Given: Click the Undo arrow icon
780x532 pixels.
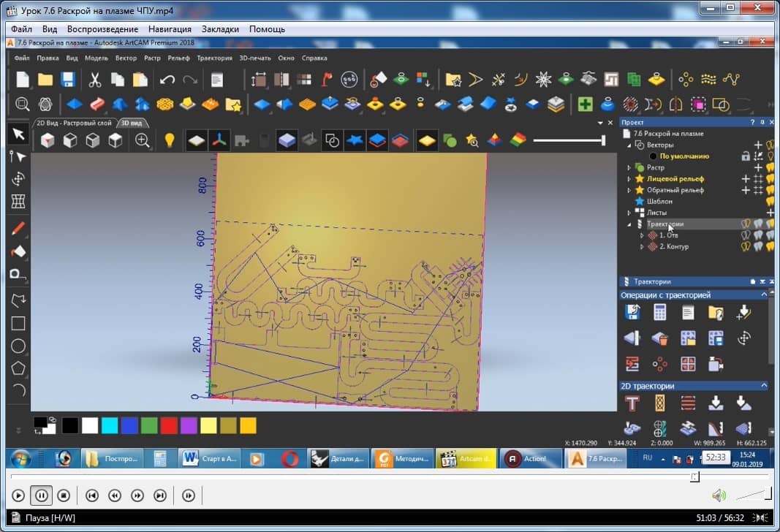Looking at the screenshot, I should [x=167, y=80].
